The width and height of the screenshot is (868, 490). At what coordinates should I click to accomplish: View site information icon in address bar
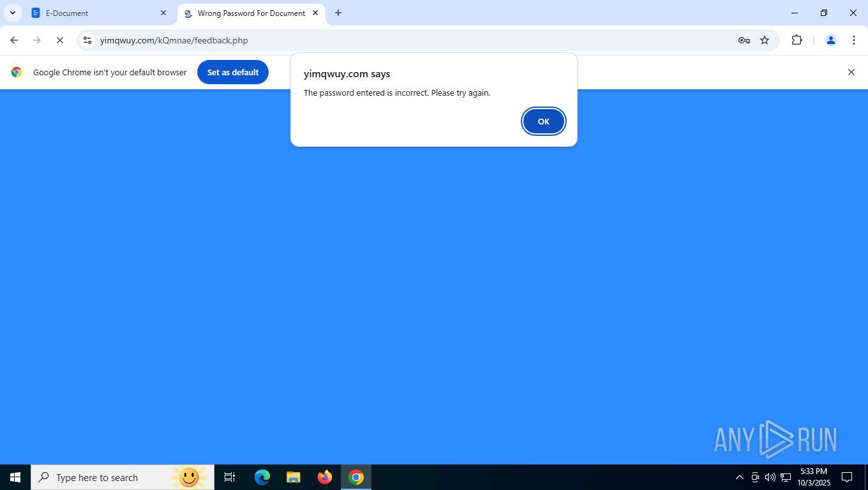click(87, 40)
